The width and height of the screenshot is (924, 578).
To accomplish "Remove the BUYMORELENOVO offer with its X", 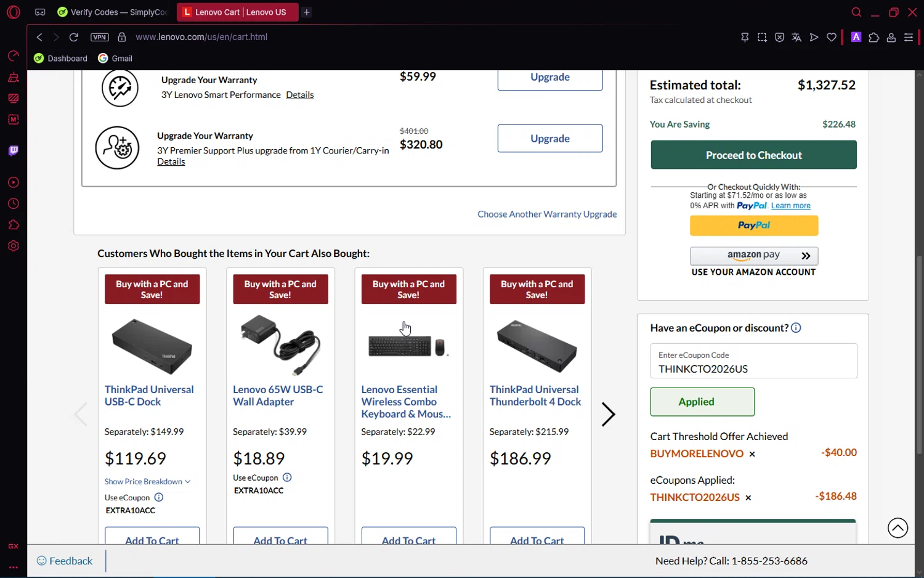I will tap(752, 454).
